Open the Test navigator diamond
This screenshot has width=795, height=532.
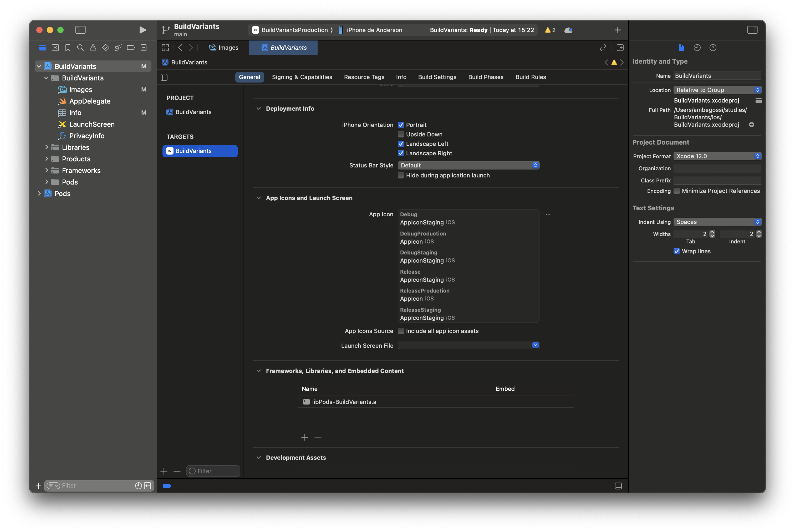pos(105,48)
